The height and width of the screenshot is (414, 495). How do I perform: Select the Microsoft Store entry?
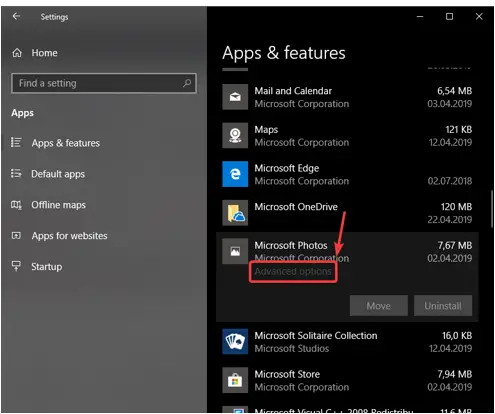click(x=347, y=380)
